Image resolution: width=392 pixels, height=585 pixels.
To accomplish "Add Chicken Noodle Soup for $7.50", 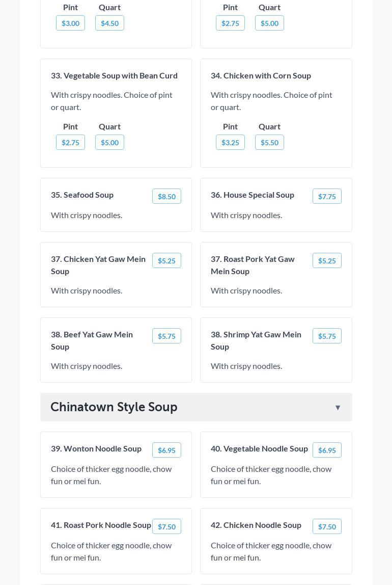I will tap(327, 527).
